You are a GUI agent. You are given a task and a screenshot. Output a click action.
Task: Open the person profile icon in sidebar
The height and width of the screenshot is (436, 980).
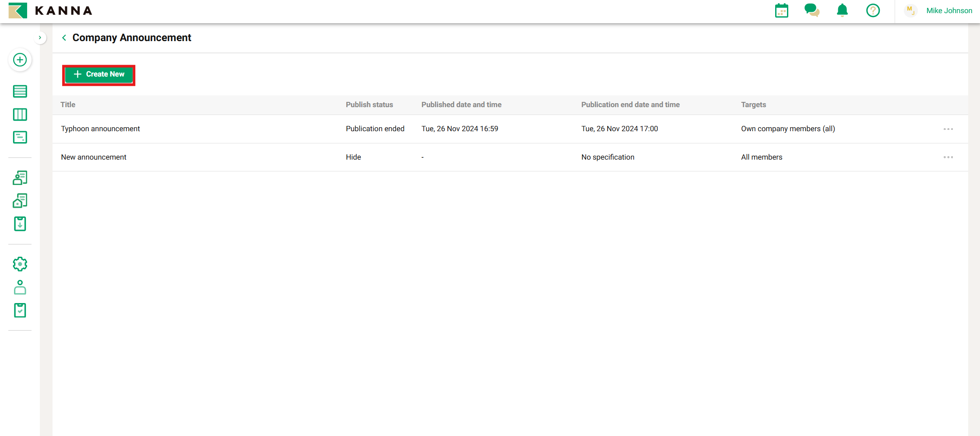20,287
